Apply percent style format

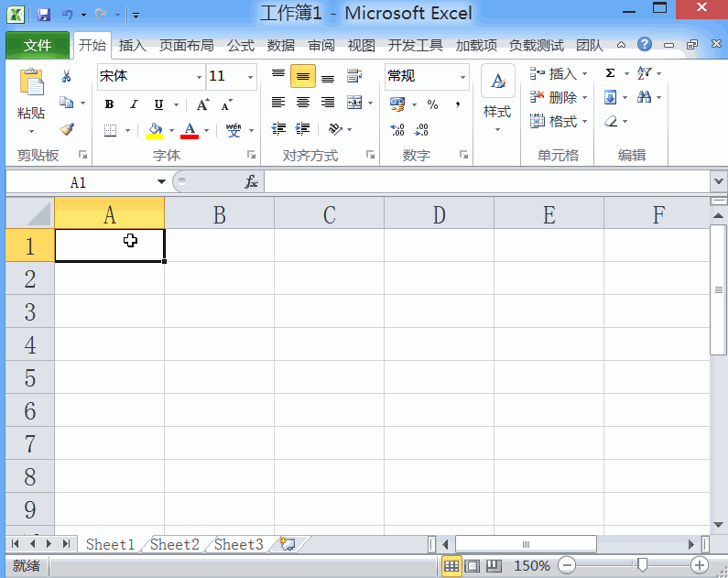click(433, 104)
